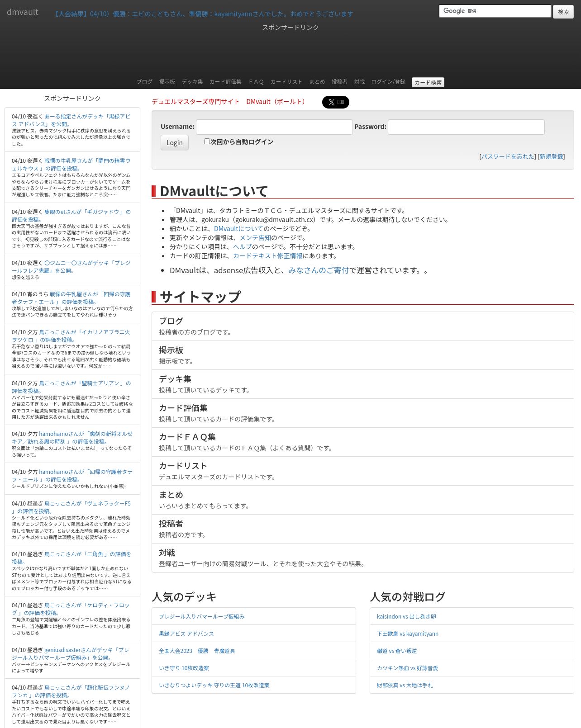Open popular deck 黒緑アビス アドバンス
Viewport: 581px width, 728px height.
click(x=186, y=634)
